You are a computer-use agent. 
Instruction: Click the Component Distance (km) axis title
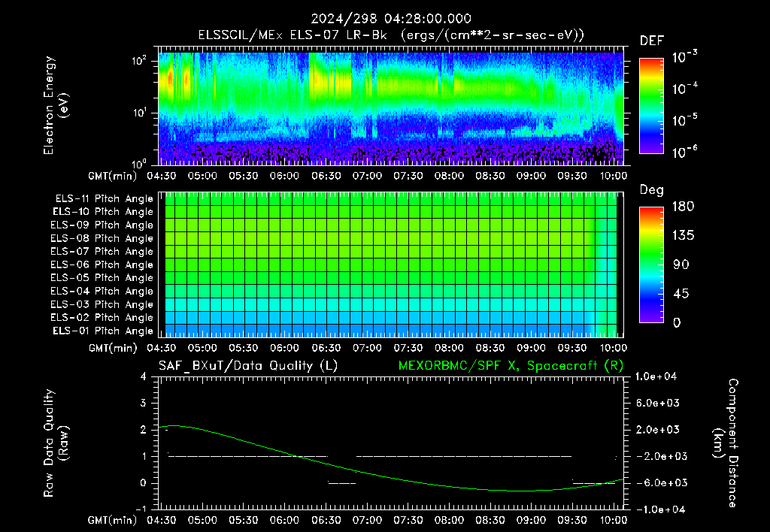pyautogui.click(x=726, y=443)
